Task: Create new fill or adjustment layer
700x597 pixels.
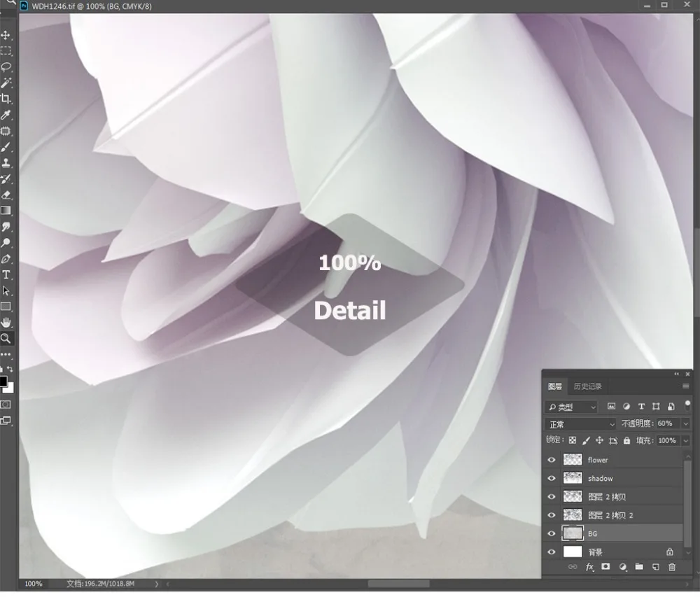Action: click(623, 567)
